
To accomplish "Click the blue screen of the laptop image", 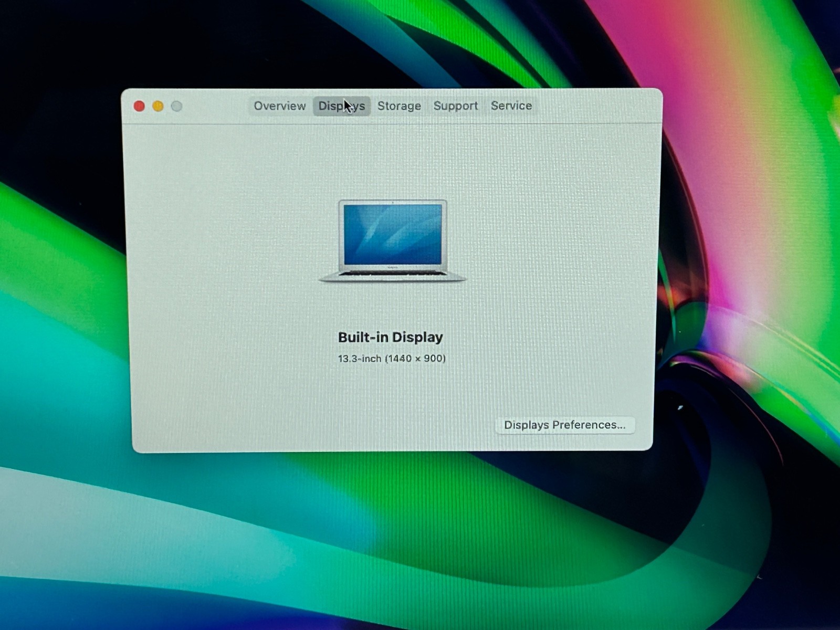I will [392, 234].
